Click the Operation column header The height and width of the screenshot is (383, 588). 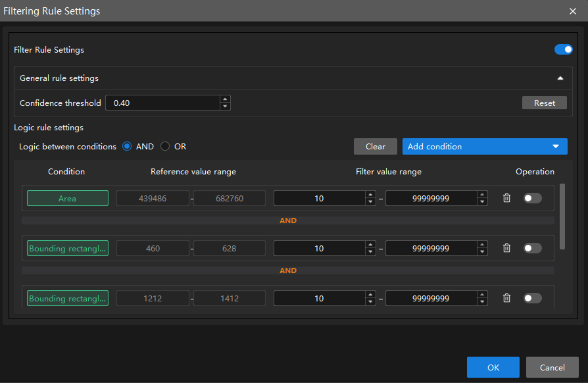tap(535, 172)
